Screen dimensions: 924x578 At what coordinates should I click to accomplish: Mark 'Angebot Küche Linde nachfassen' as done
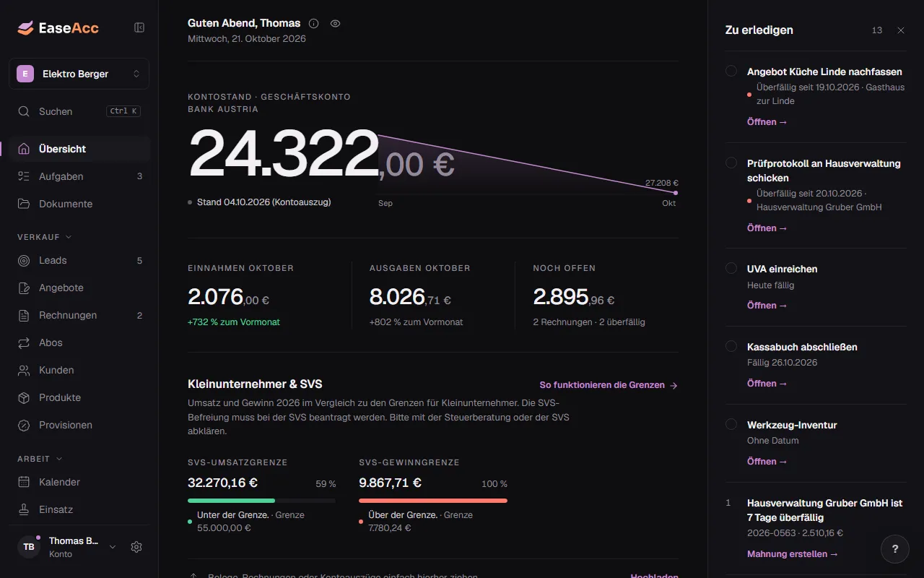click(731, 71)
